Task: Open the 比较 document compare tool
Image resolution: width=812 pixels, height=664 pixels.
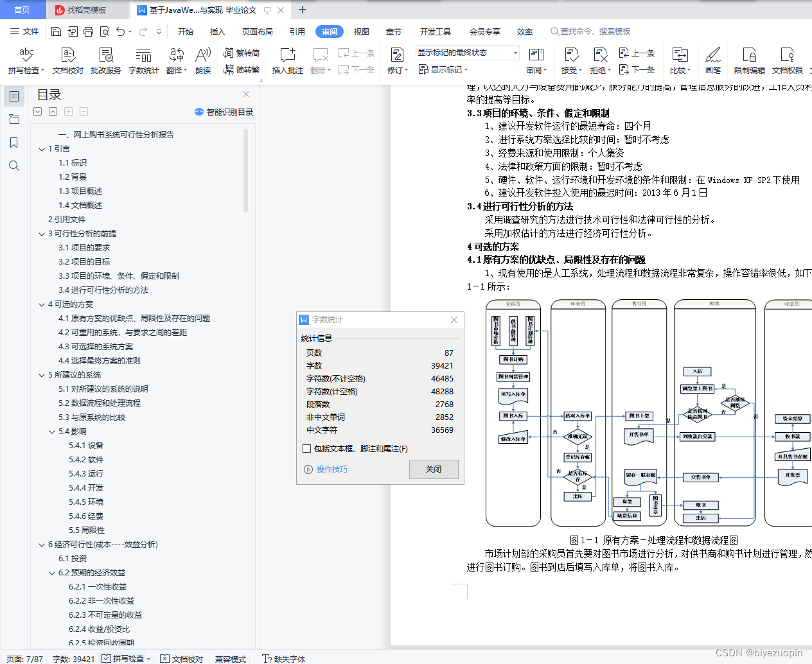Action: 680,61
